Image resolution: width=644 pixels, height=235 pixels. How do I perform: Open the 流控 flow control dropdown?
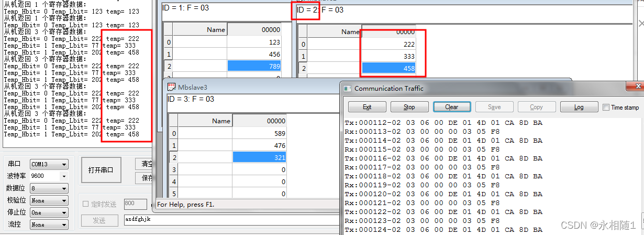coord(49,225)
